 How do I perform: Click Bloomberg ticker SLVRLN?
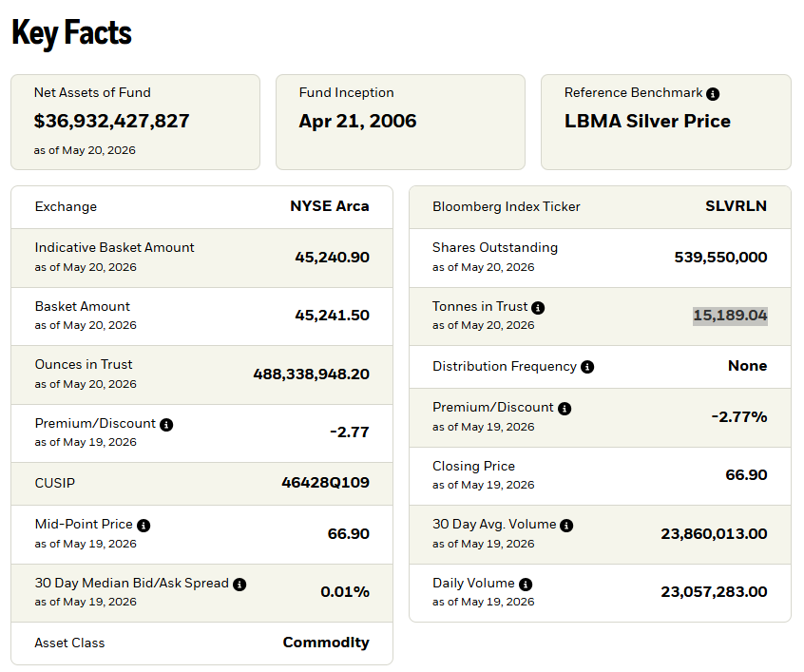point(737,205)
